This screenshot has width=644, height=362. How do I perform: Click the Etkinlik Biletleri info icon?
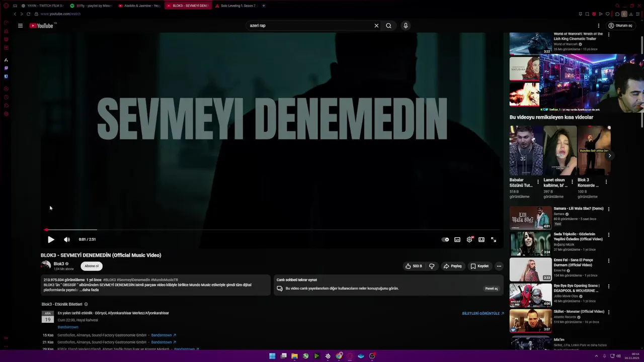pyautogui.click(x=86, y=304)
